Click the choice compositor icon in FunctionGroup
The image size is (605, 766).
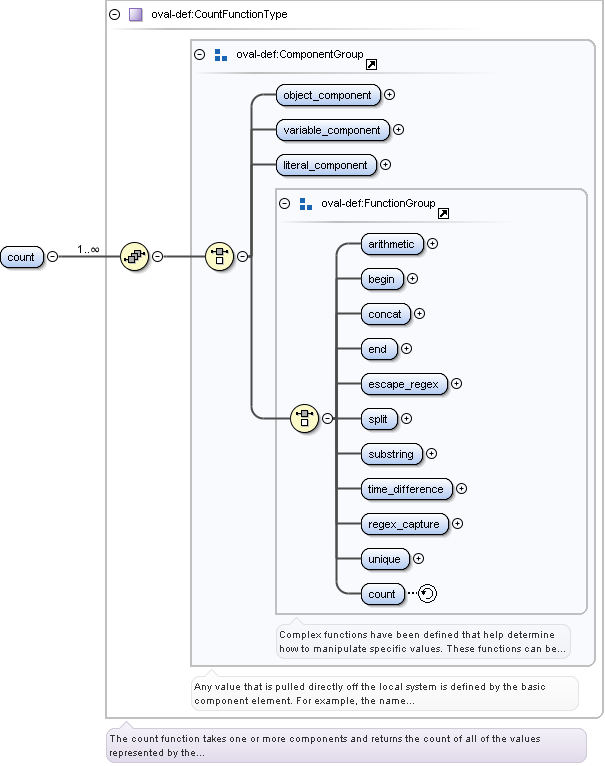(x=303, y=418)
